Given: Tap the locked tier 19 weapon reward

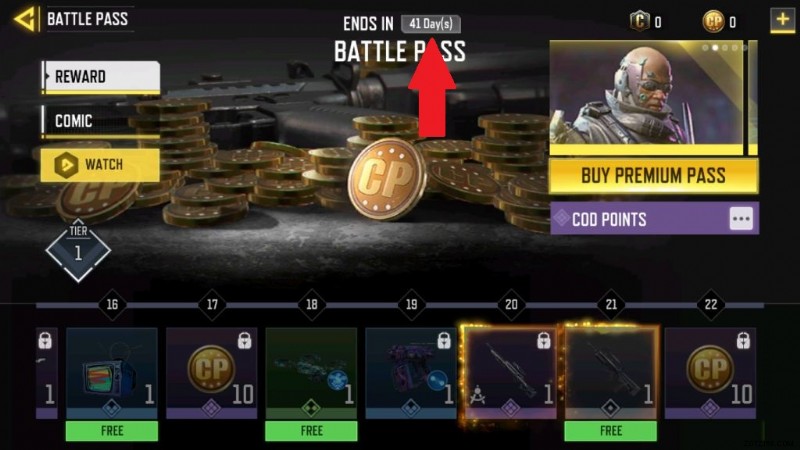Looking at the screenshot, I should click(x=411, y=373).
